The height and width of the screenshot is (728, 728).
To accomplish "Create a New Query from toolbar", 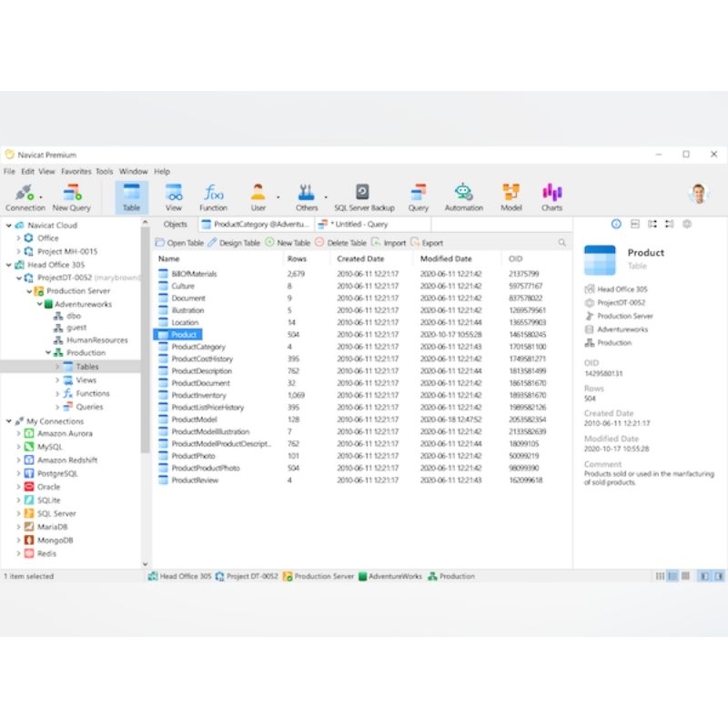I will click(72, 197).
